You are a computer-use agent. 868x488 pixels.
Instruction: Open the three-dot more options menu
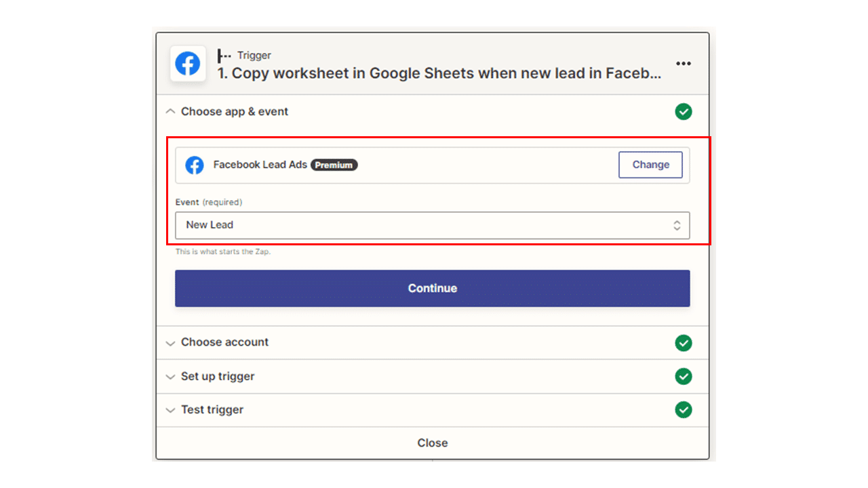pyautogui.click(x=684, y=64)
